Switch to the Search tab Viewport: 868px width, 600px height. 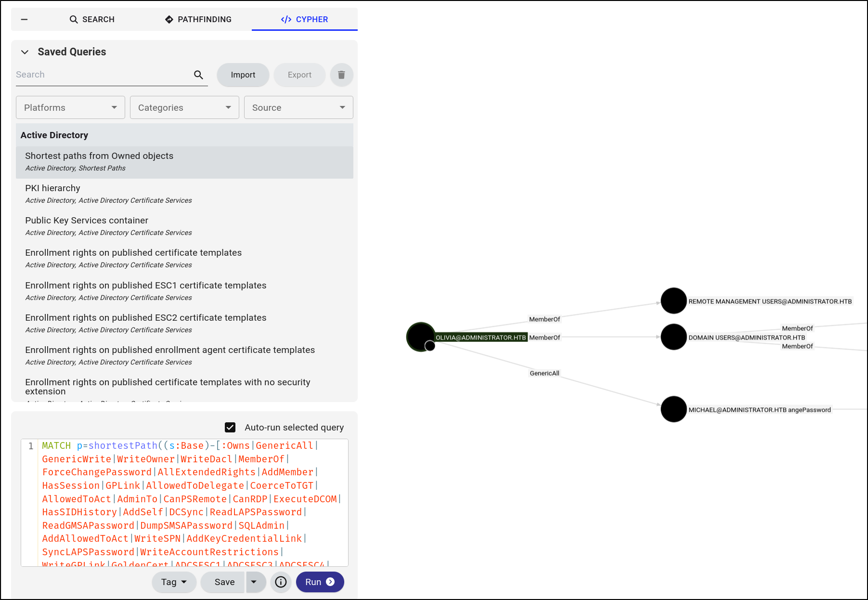click(x=92, y=19)
